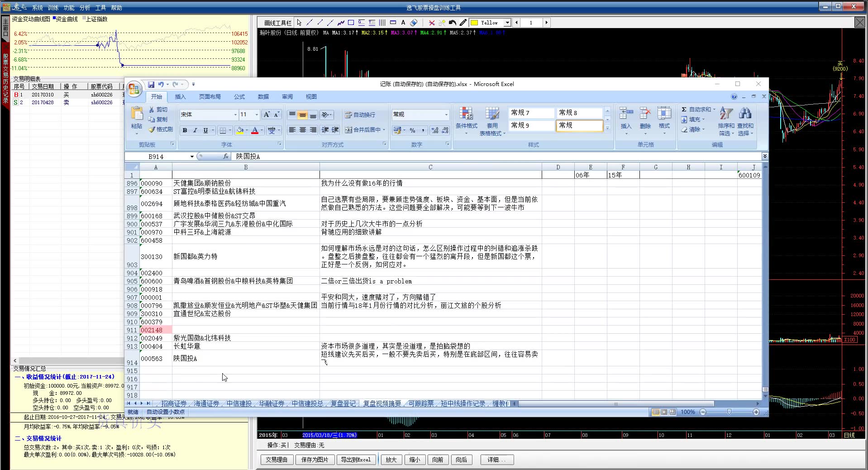Viewport: 868px width, 470px height.
Task: Click the red X delete-line icon
Action: click(x=432, y=23)
